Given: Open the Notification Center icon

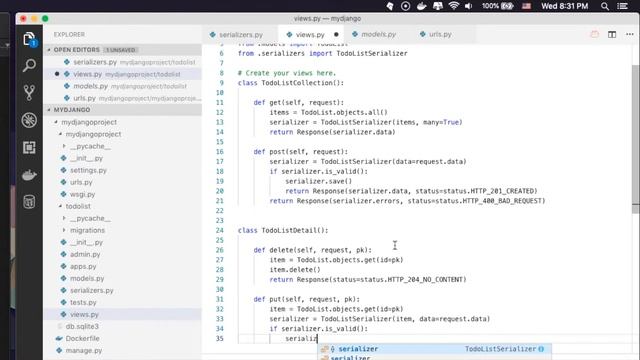Looking at the screenshot, I should coord(623,6).
